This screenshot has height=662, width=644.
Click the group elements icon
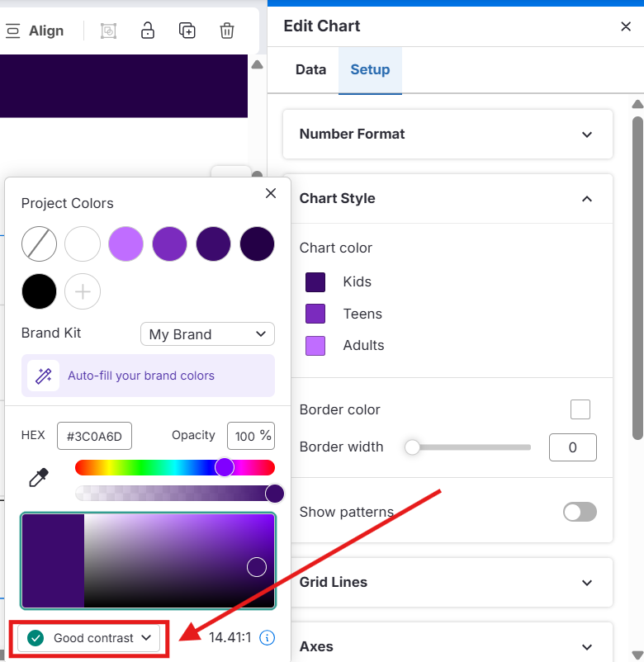click(108, 31)
